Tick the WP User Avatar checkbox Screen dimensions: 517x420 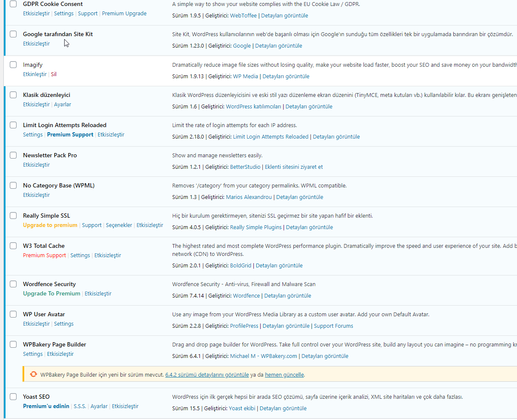pyautogui.click(x=13, y=314)
